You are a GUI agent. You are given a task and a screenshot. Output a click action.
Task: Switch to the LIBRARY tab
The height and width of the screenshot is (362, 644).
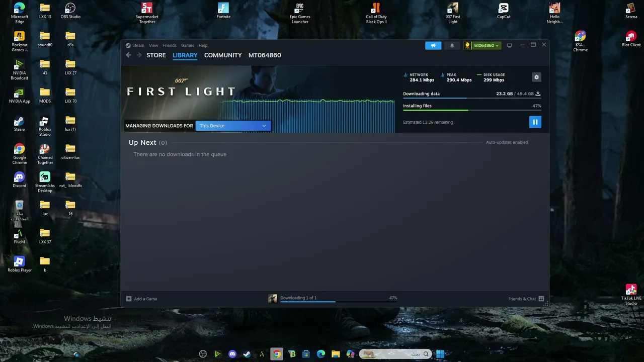[x=185, y=55]
